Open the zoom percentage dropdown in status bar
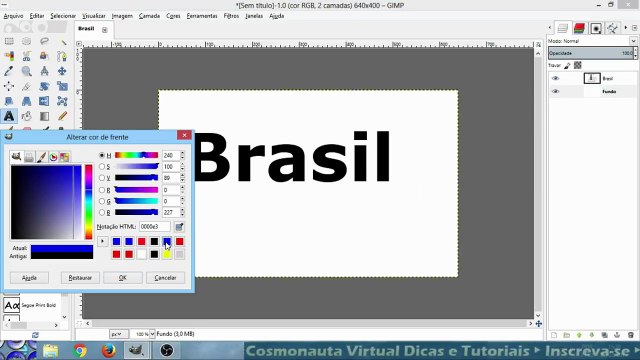 pyautogui.click(x=152, y=334)
